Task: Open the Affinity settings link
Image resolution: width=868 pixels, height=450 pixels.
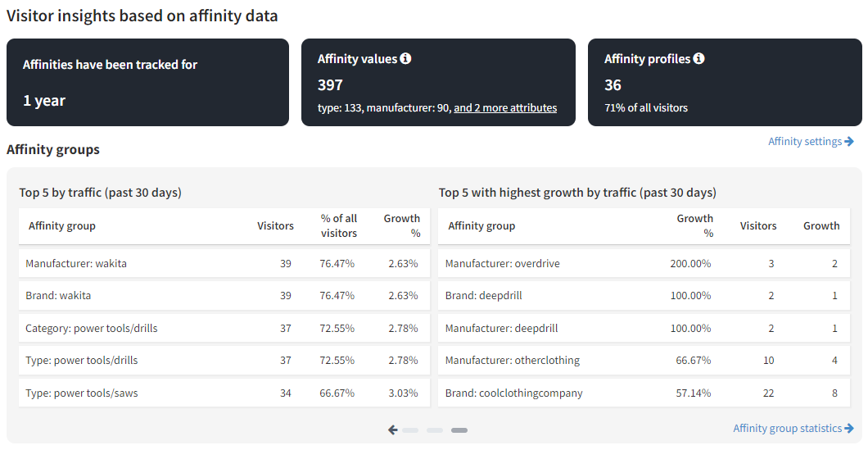Action: (805, 142)
